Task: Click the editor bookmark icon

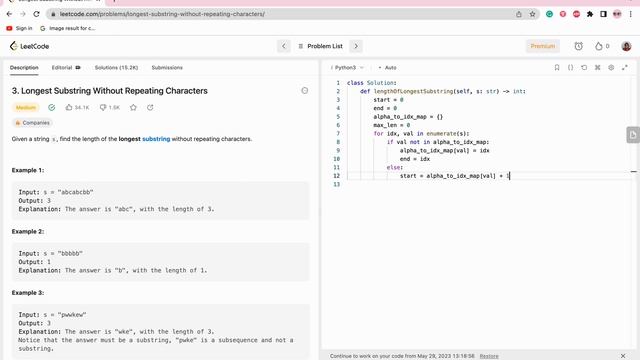Action: [x=557, y=68]
